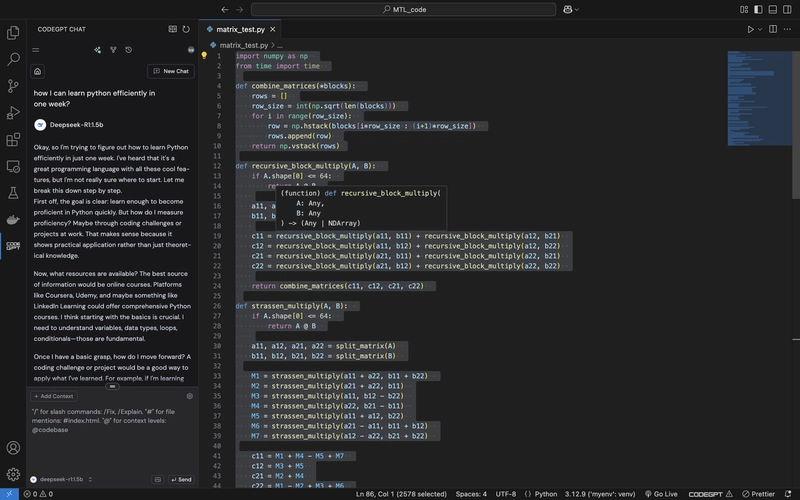Screen dimensions: 800x500
Task: Split the editor right
Action: point(773,29)
